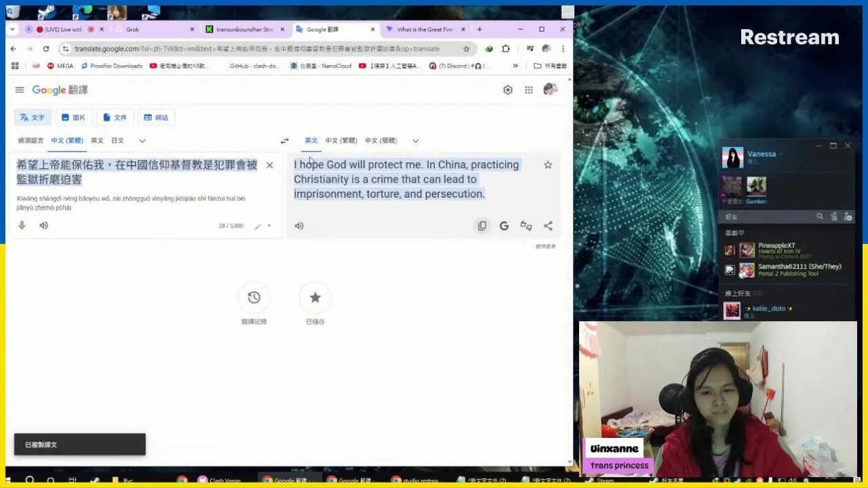The width and height of the screenshot is (868, 488).
Task: Open the Google apps grid
Action: coord(529,90)
